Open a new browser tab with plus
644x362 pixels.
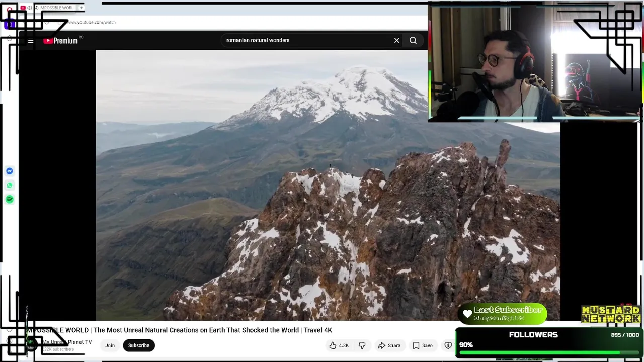point(82,8)
